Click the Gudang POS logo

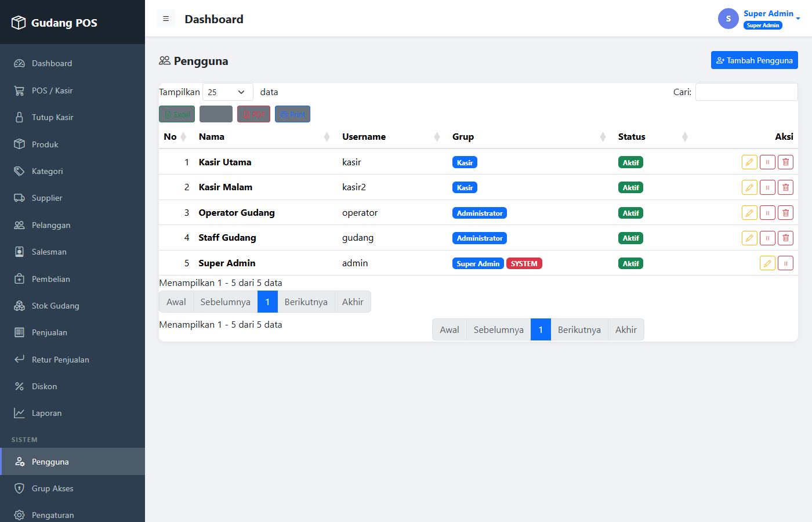[x=55, y=23]
